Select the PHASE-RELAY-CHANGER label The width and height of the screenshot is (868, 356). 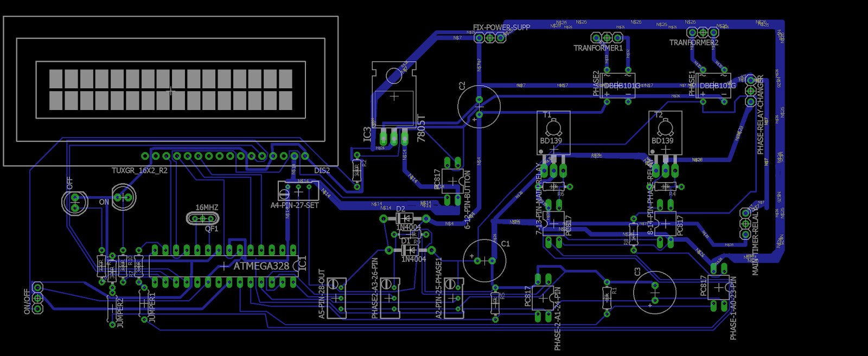coord(760,114)
